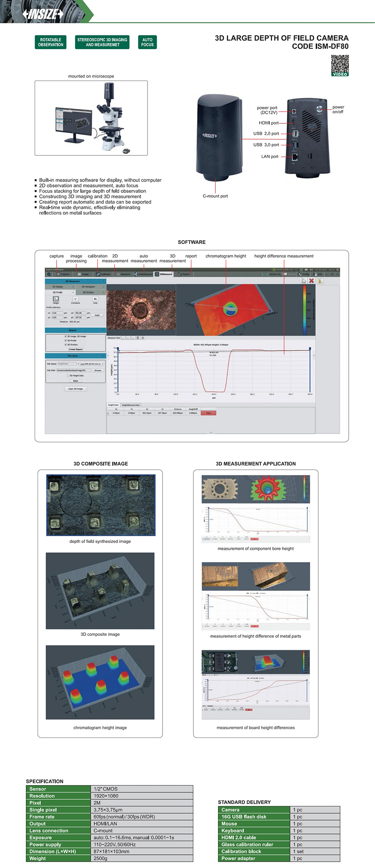
Task: Click the x2 profile coordinate field
Action: coord(79,313)
